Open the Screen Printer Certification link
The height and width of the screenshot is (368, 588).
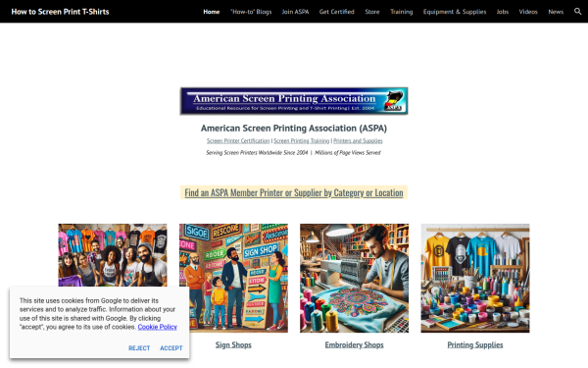238,140
